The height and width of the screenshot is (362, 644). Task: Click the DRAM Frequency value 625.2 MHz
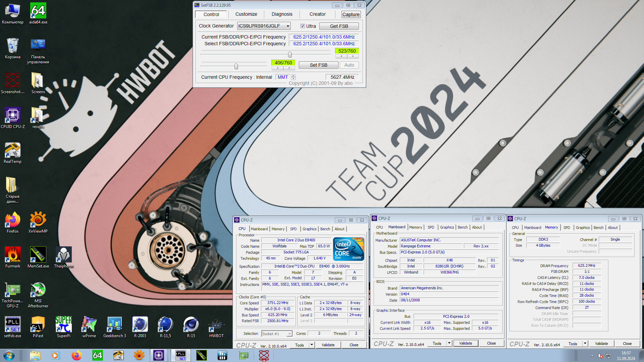point(586,265)
